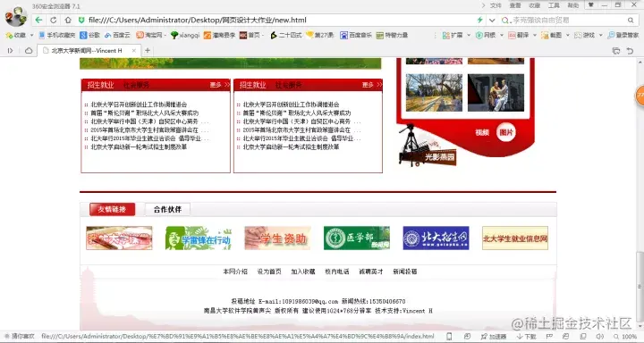Viewport: 644px width, 343px height.
Task: Expand the 游戏 games dropdown
Action: click(600, 36)
